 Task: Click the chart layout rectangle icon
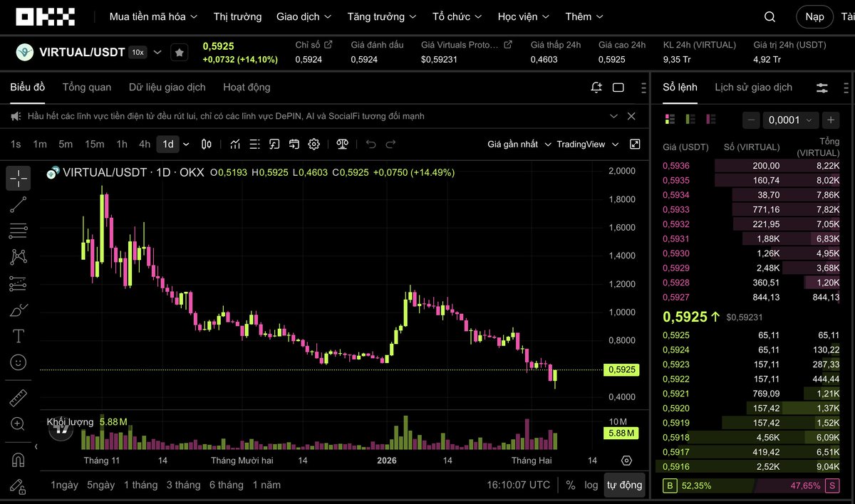point(618,88)
